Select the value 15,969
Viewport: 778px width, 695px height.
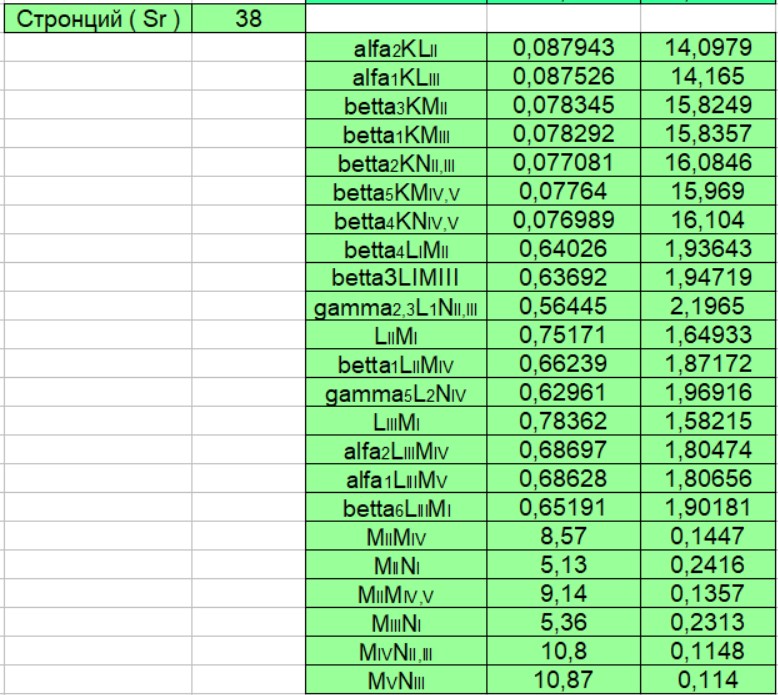tap(708, 191)
